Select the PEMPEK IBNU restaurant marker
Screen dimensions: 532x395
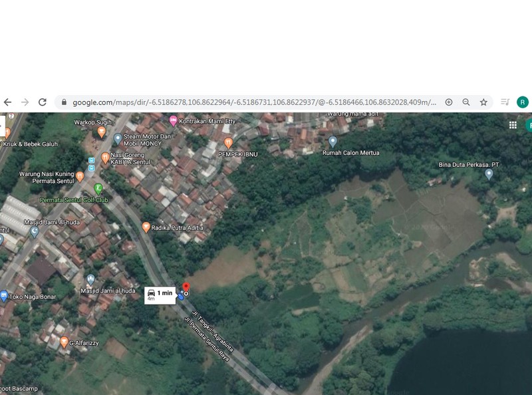228,143
